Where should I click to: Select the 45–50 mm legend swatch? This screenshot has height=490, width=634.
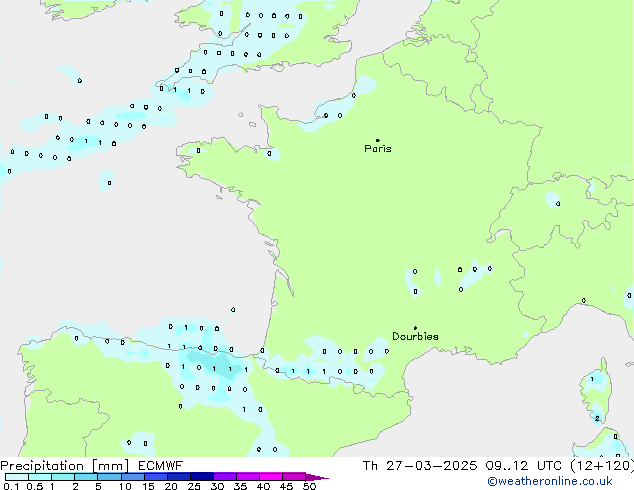pyautogui.click(x=294, y=477)
